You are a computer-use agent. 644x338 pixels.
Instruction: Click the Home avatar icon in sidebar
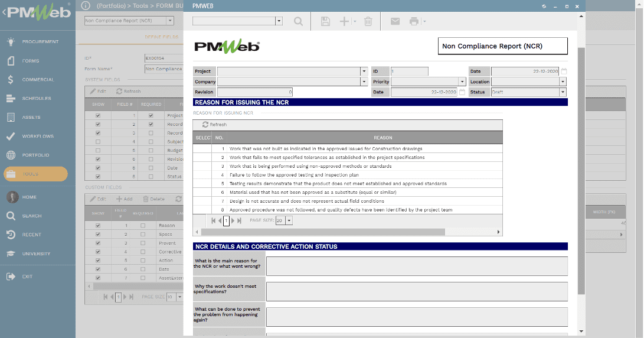12,197
